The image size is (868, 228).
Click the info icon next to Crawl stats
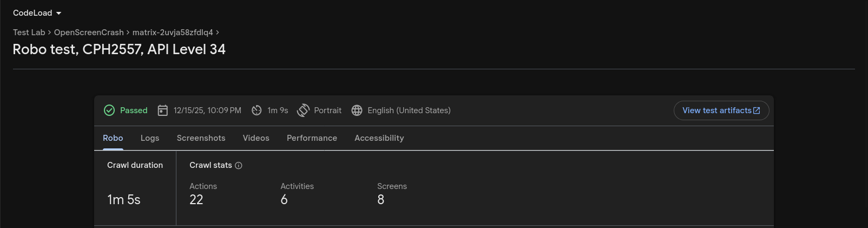[x=239, y=166]
